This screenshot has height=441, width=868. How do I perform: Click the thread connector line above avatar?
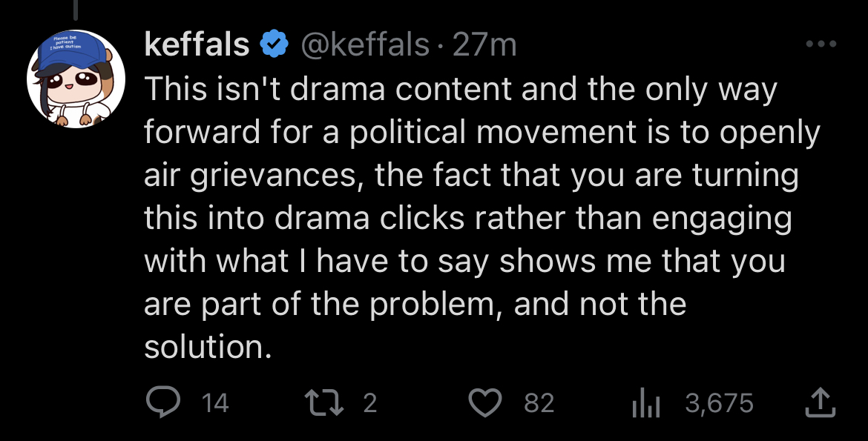[75, 10]
